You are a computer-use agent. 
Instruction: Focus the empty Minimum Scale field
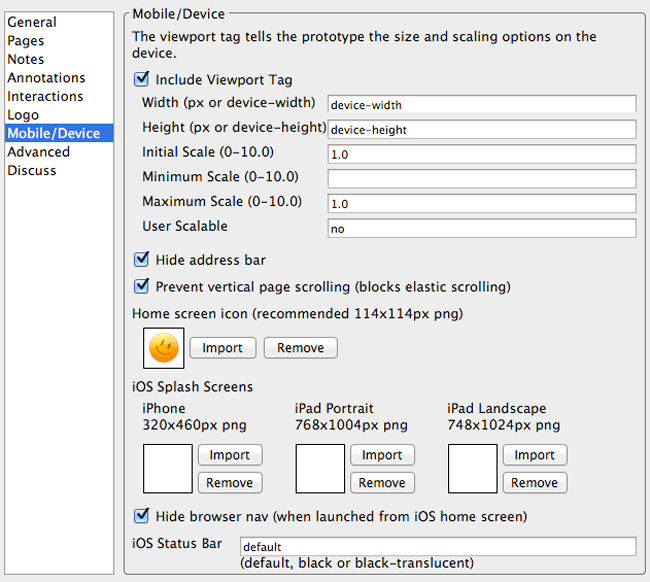tap(482, 179)
